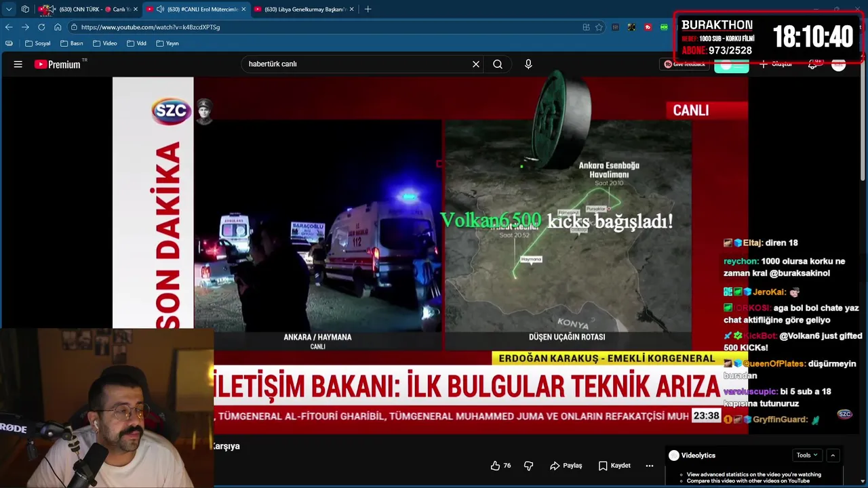This screenshot has width=868, height=488.
Task: Collapse the Videolytics panel chevron
Action: click(833, 455)
